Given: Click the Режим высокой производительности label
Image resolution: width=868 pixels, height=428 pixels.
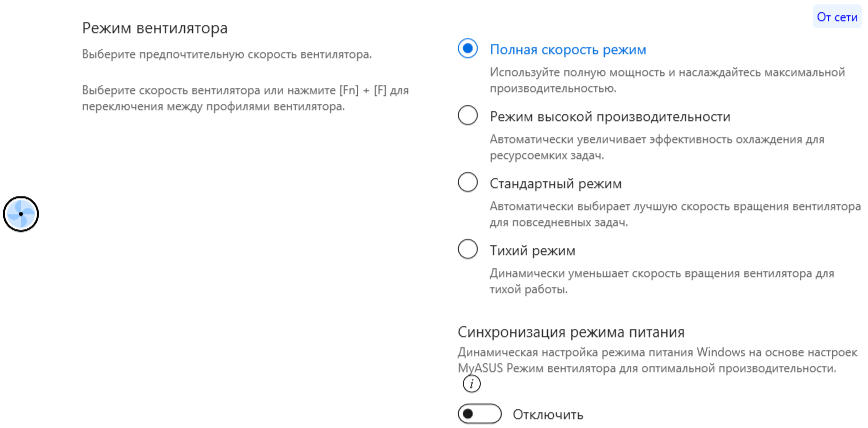Looking at the screenshot, I should pos(610,116).
